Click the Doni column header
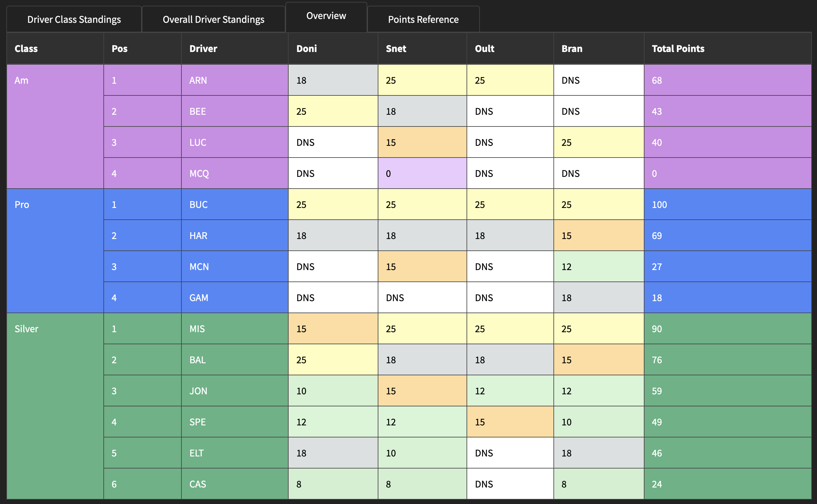This screenshot has width=817, height=504. point(307,49)
